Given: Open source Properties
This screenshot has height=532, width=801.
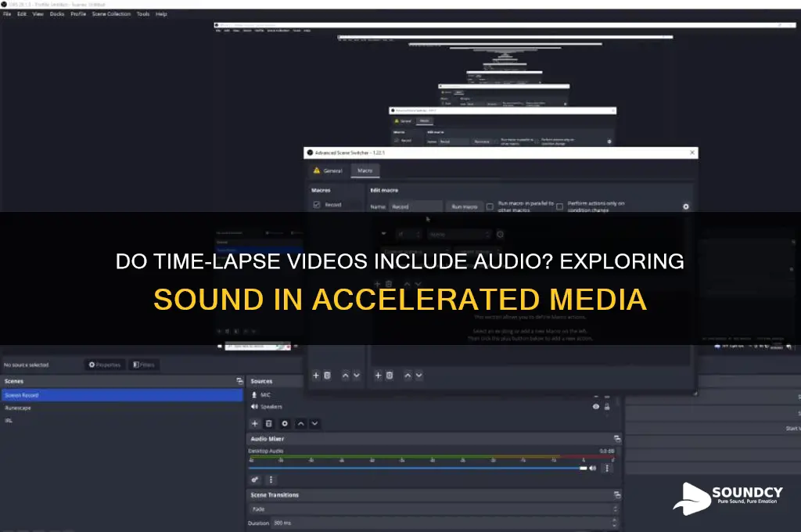Looking at the screenshot, I should pyautogui.click(x=105, y=365).
